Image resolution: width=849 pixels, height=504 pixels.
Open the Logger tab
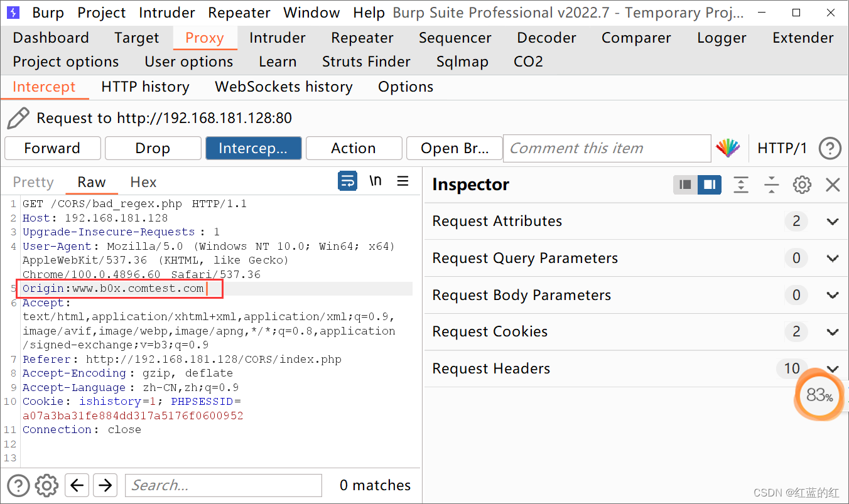pyautogui.click(x=722, y=38)
